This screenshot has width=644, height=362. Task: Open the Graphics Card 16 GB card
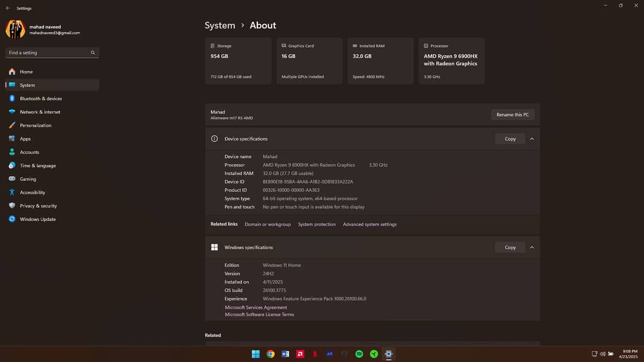[x=309, y=61]
